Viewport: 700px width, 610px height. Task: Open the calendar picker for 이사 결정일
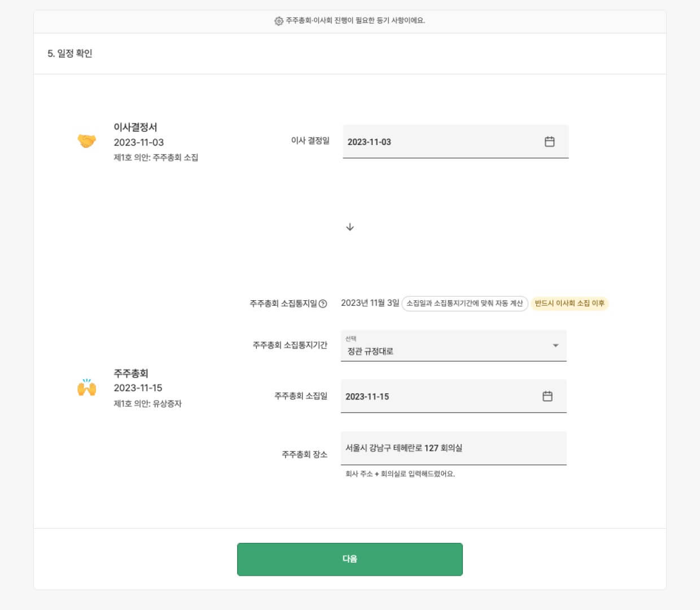coord(548,142)
